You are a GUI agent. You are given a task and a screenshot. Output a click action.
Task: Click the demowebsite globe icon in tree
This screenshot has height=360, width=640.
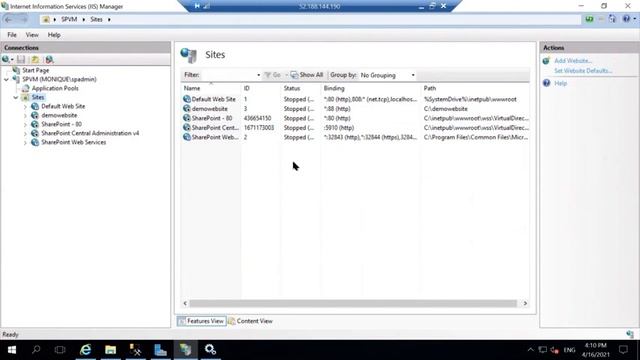(x=35, y=116)
